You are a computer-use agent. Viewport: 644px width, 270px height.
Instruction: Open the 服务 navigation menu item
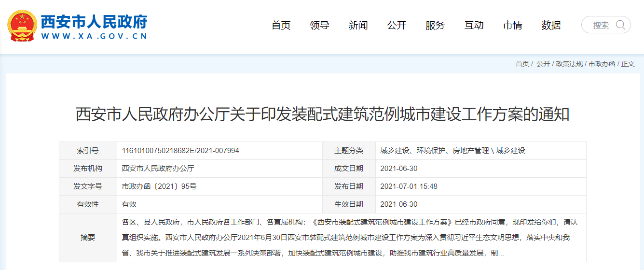pos(435,25)
